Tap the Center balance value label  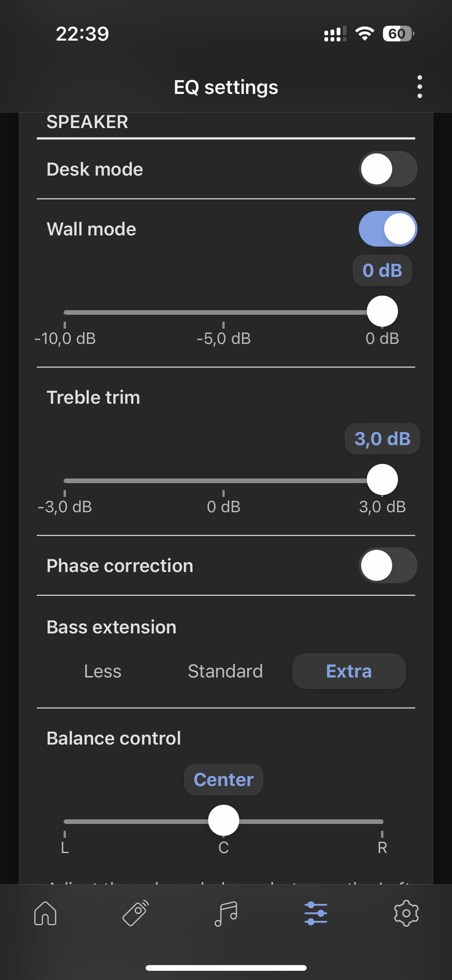tap(224, 779)
